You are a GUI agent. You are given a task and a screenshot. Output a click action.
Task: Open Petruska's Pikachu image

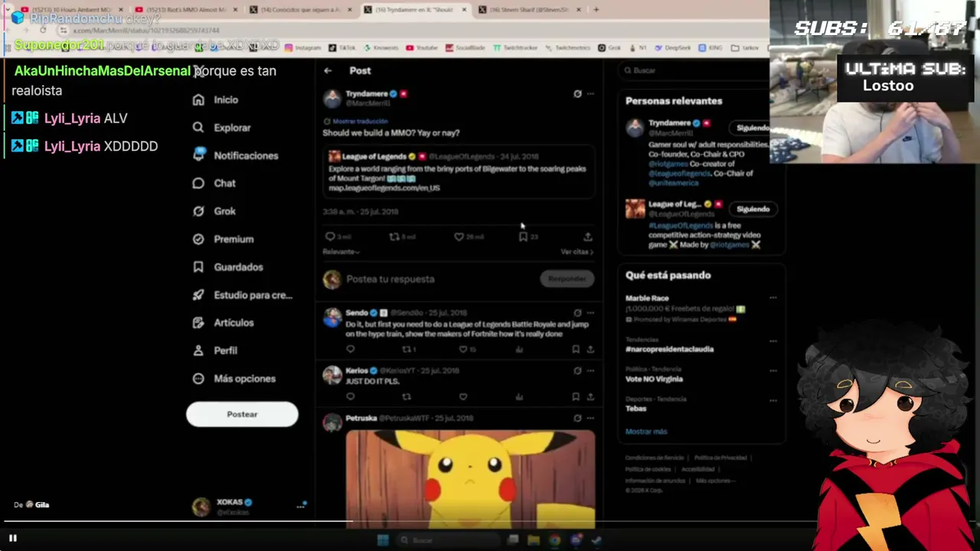pos(470,479)
